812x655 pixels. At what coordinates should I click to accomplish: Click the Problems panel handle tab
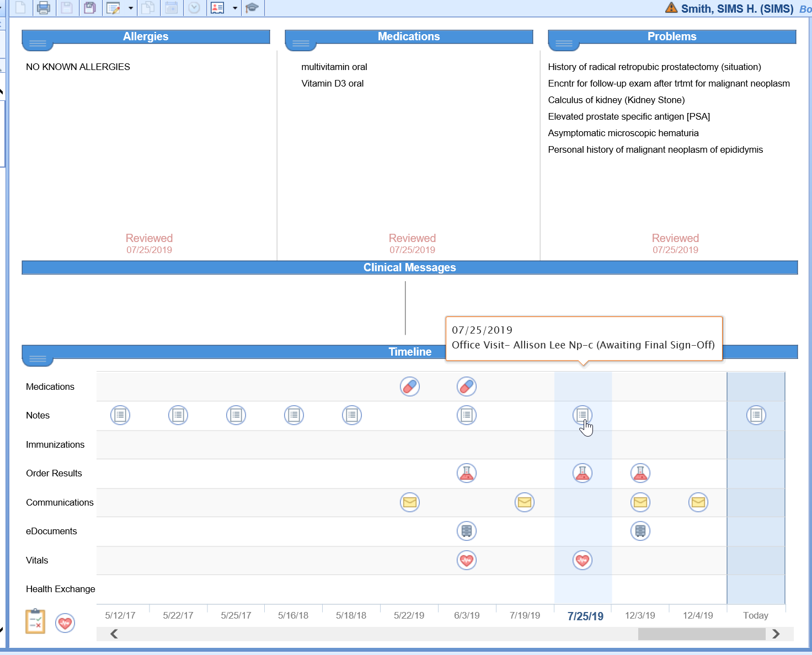(564, 43)
